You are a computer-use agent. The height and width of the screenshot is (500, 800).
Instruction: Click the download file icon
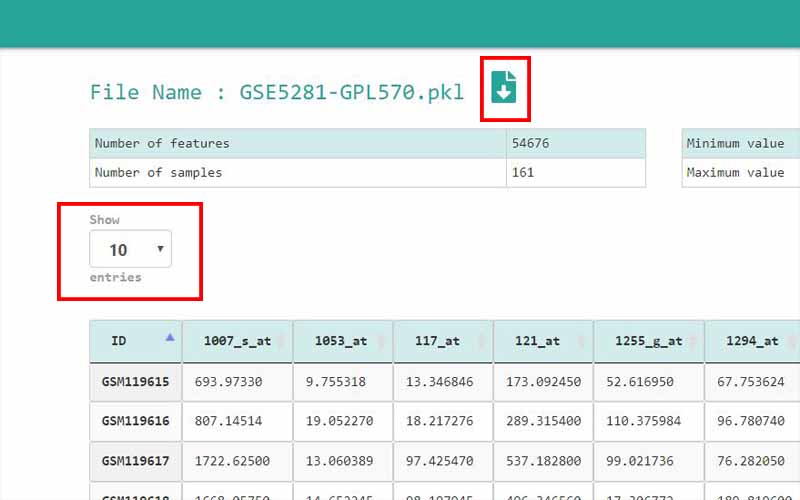pos(505,88)
